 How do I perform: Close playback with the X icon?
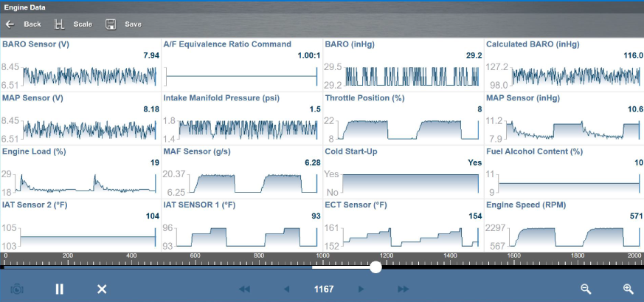[x=102, y=289]
